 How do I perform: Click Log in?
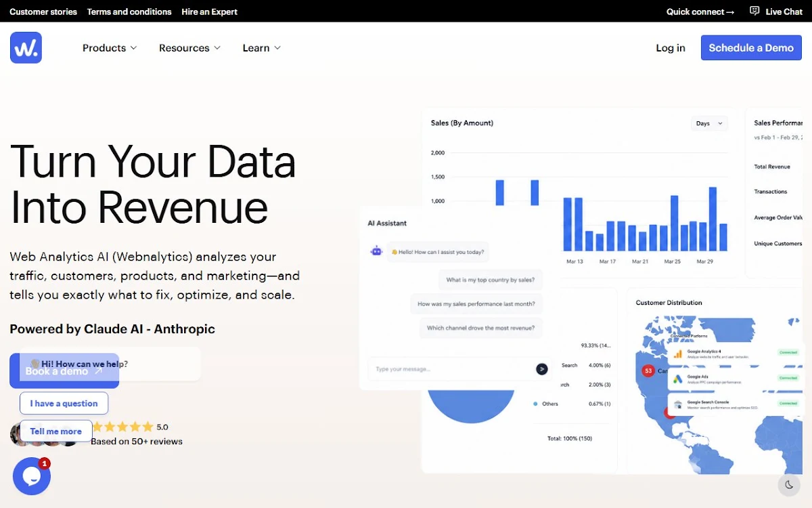671,48
